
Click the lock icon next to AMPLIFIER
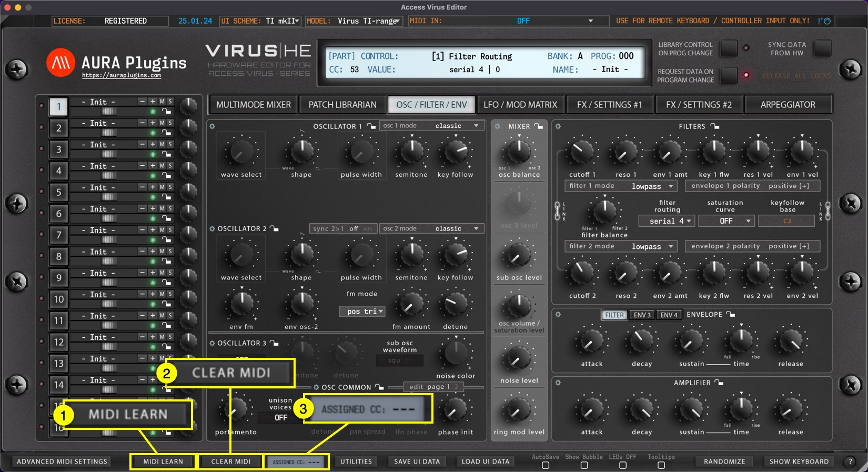(719, 383)
